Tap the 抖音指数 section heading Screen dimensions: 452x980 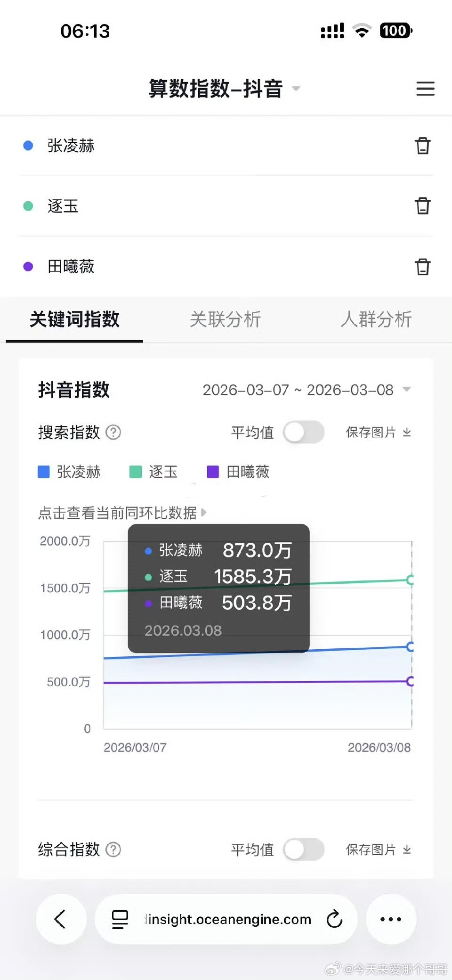[x=74, y=390]
